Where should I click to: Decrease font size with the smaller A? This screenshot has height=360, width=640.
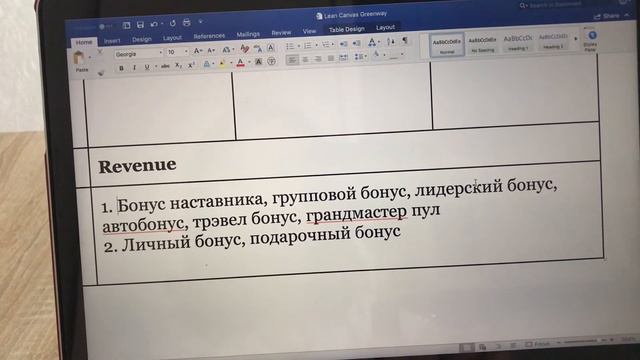[211, 51]
